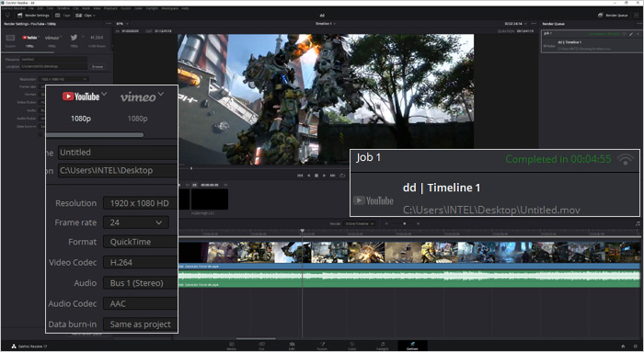Switch to the Fairlight page
The width and height of the screenshot is (644, 352).
383,346
